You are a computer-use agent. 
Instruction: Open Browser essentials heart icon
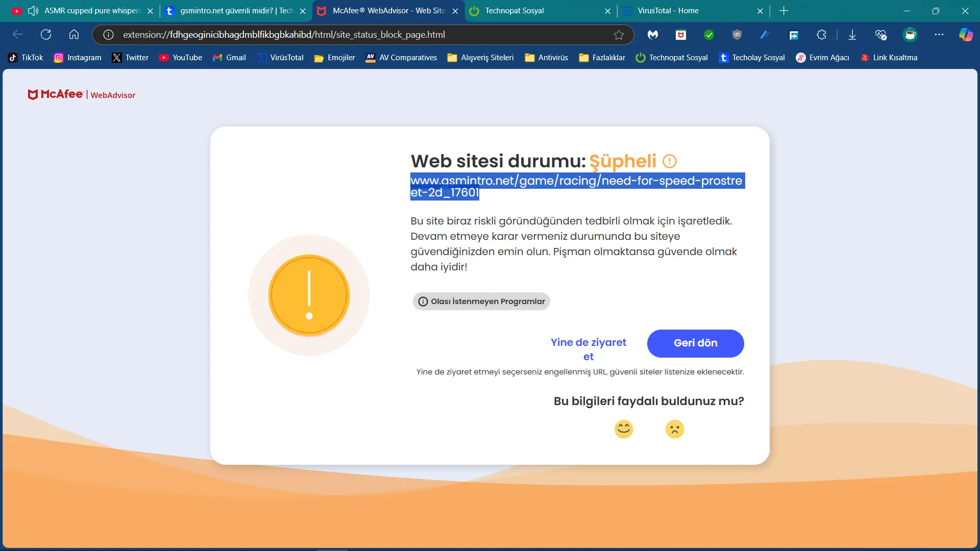(881, 35)
